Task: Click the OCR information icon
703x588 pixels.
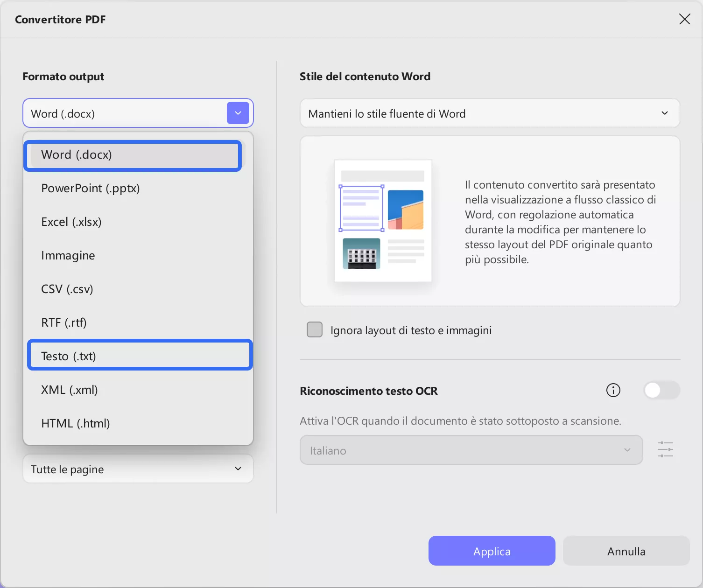Action: [x=613, y=390]
